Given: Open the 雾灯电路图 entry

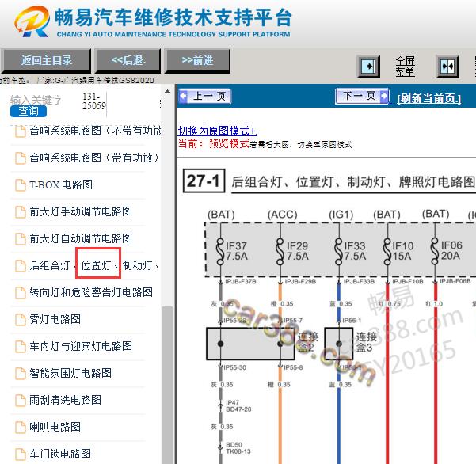Looking at the screenshot, I should 55,319.
